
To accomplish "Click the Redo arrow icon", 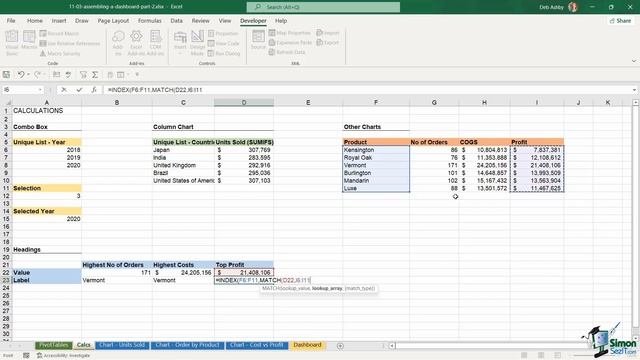I will (37, 75).
